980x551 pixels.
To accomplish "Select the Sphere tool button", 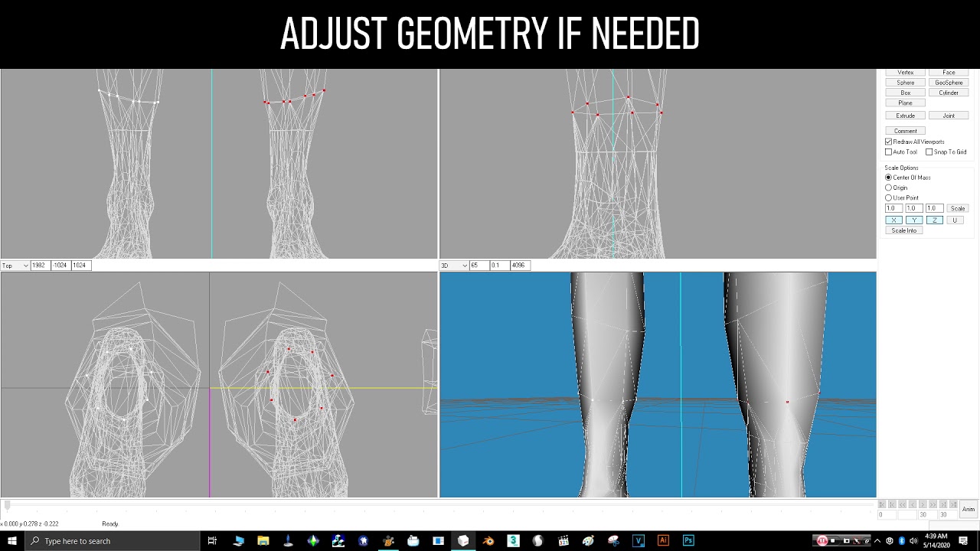I will pyautogui.click(x=905, y=83).
